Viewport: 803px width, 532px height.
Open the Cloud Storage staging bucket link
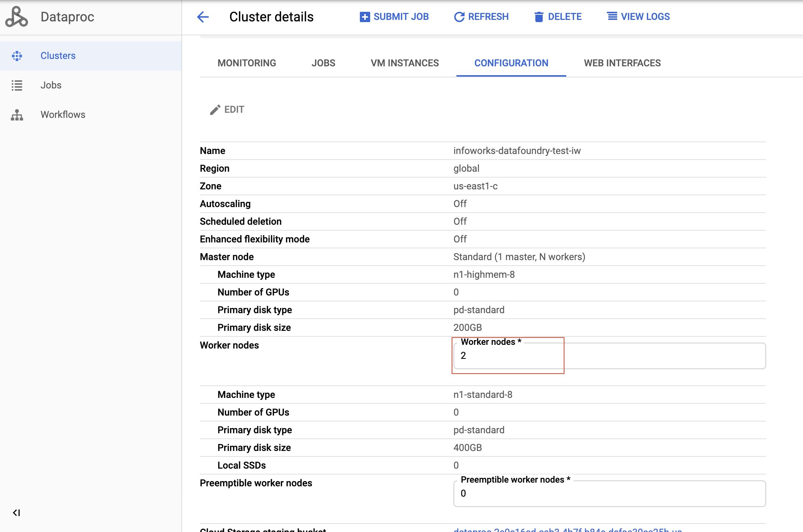pos(567,529)
